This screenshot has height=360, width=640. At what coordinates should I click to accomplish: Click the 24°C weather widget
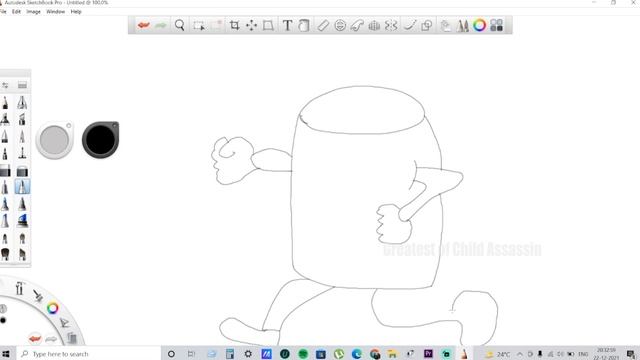tap(498, 354)
